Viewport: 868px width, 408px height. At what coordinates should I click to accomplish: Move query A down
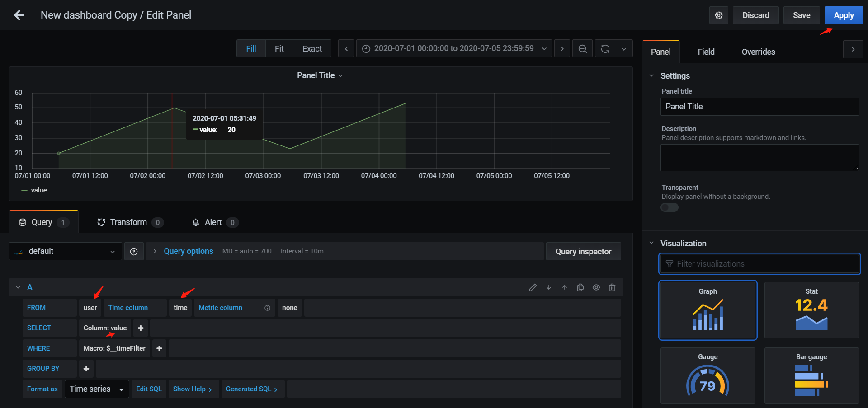click(549, 287)
